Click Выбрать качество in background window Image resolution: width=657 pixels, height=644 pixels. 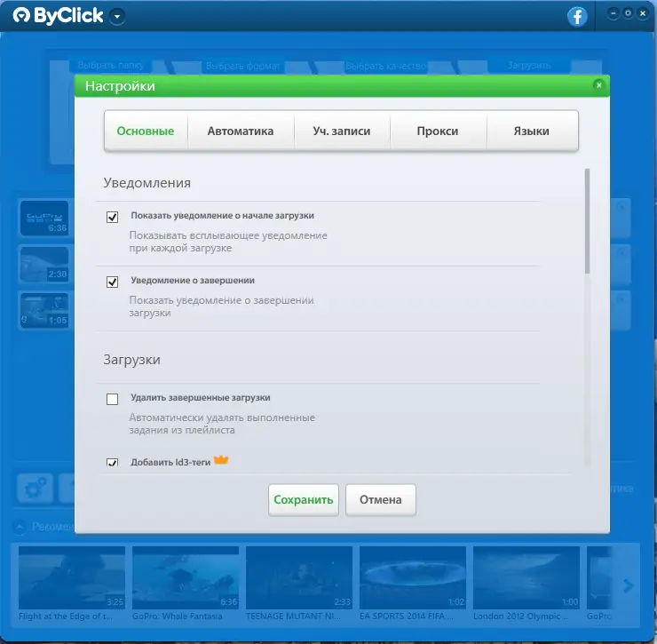pyautogui.click(x=386, y=67)
